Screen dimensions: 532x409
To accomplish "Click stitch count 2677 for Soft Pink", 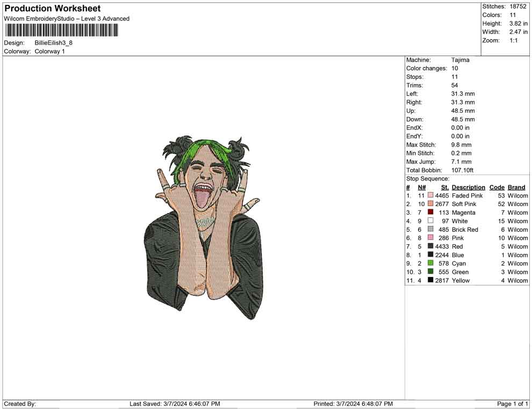I will click(x=442, y=204).
